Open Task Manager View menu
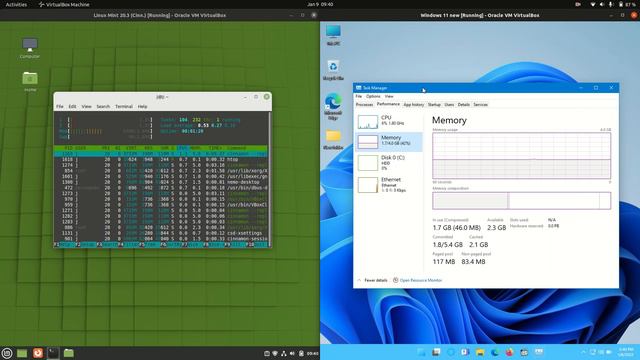This screenshot has width=640, height=360. tap(389, 96)
